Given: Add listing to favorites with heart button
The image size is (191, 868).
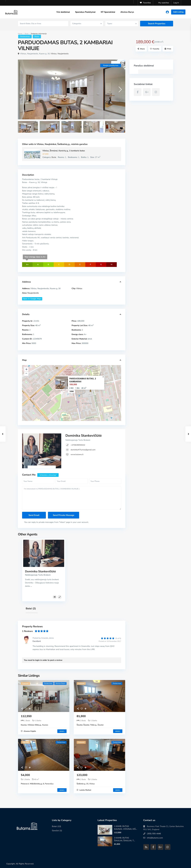Looking at the screenshot, I should click(155, 49).
